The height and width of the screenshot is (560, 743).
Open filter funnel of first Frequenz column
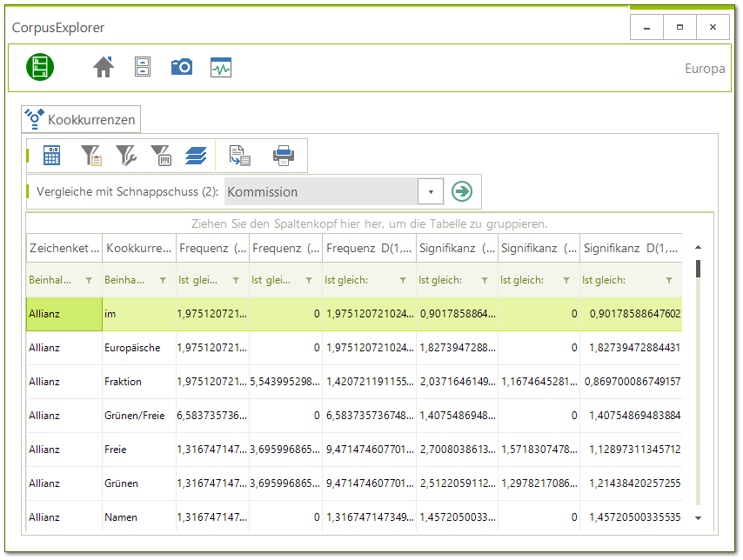pyautogui.click(x=236, y=281)
